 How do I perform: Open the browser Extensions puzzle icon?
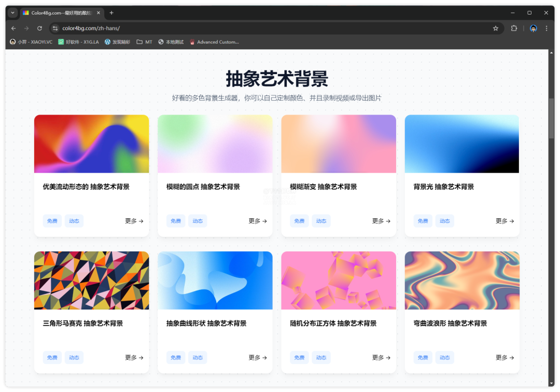pyautogui.click(x=514, y=28)
